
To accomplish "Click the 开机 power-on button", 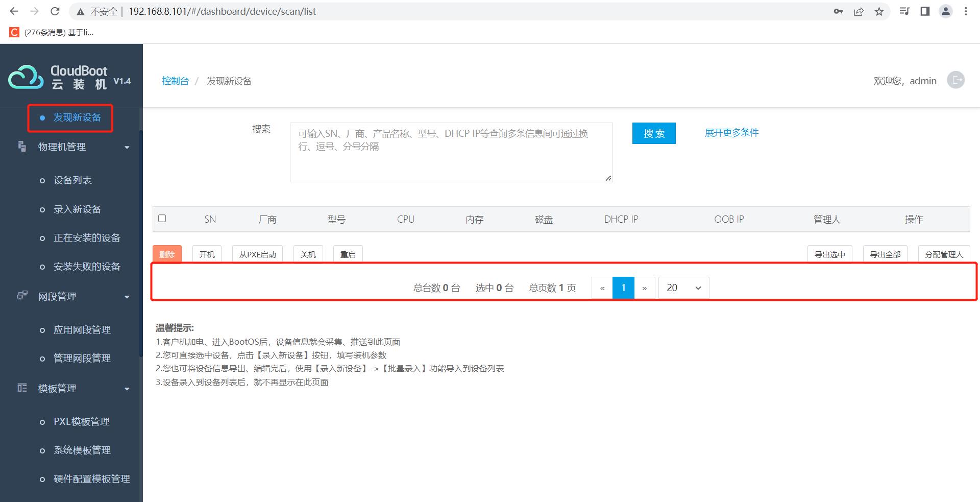I will (207, 254).
